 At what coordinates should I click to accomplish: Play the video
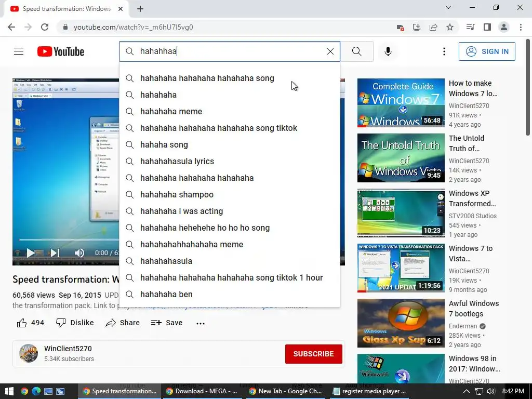(31, 253)
